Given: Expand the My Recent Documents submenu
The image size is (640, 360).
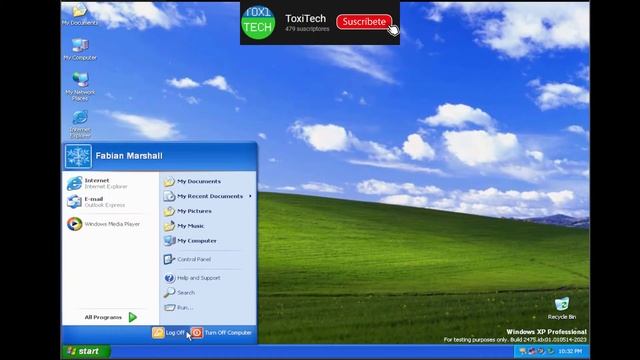Looking at the screenshot, I should tap(207, 196).
